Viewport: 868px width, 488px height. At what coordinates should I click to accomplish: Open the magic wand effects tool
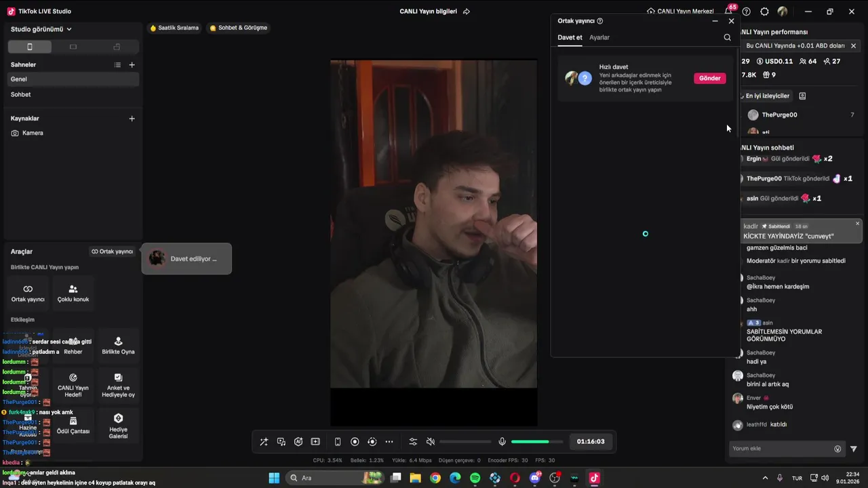pyautogui.click(x=264, y=442)
